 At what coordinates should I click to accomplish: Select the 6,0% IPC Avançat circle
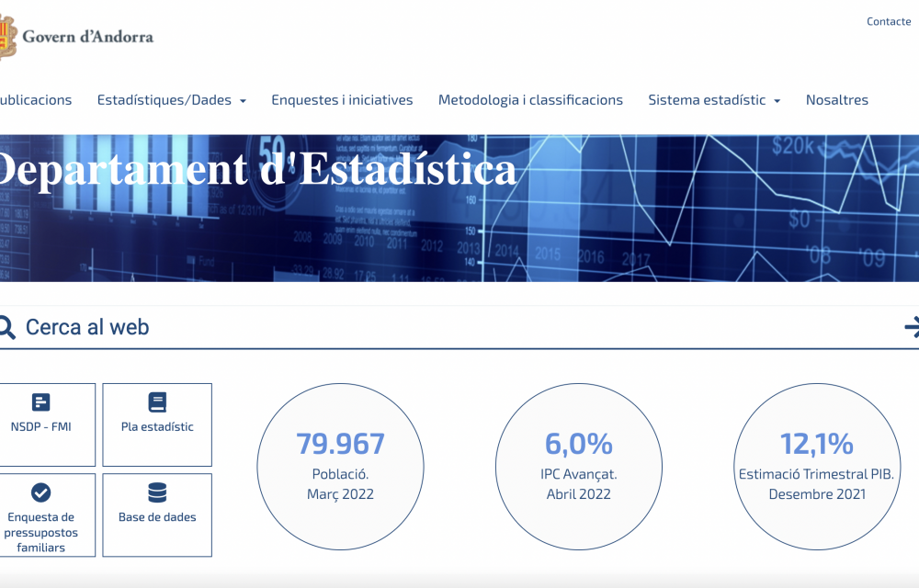tap(578, 467)
